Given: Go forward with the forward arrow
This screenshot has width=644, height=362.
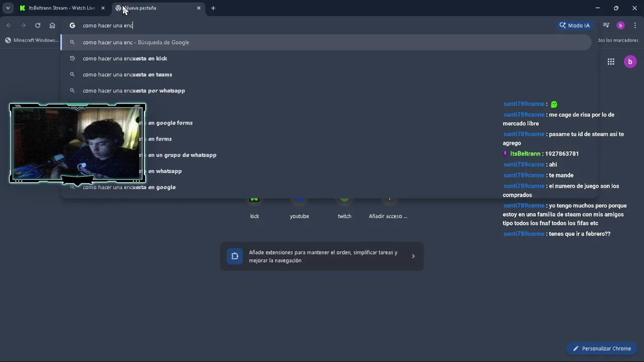Looking at the screenshot, I should (23, 25).
